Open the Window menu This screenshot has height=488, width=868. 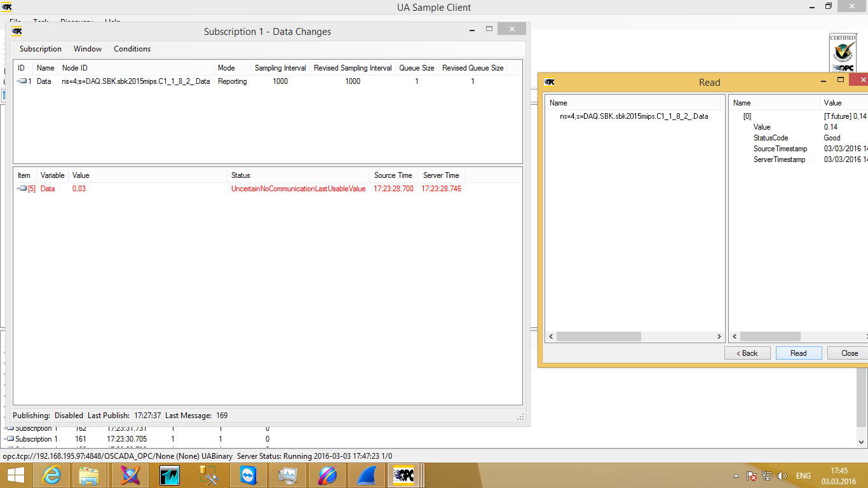click(x=88, y=49)
